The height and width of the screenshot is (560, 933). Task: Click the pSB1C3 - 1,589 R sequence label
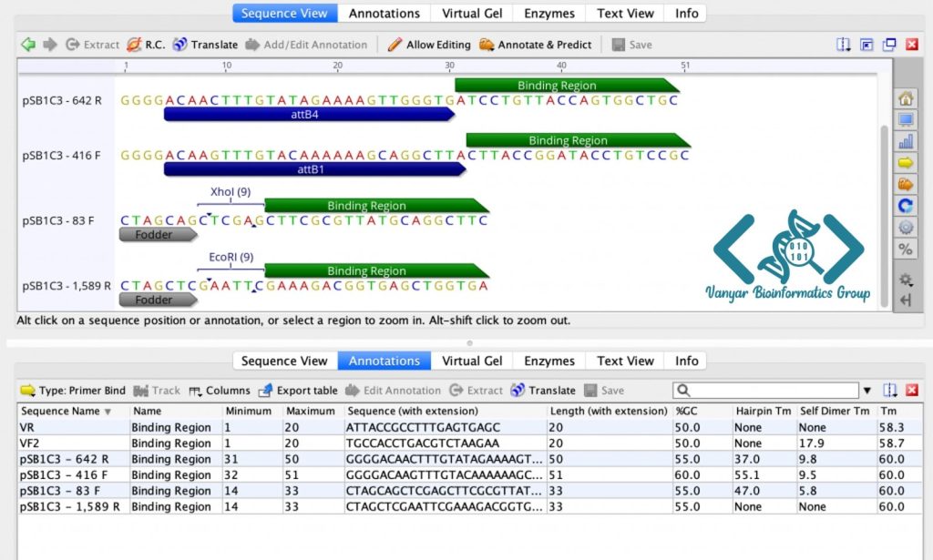pyautogui.click(x=66, y=286)
